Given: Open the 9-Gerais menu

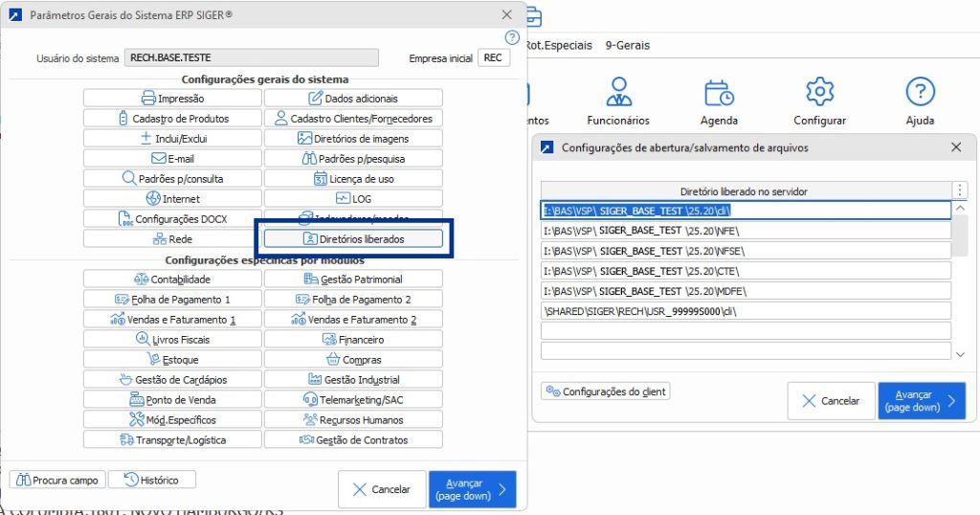Looking at the screenshot, I should point(627,45).
